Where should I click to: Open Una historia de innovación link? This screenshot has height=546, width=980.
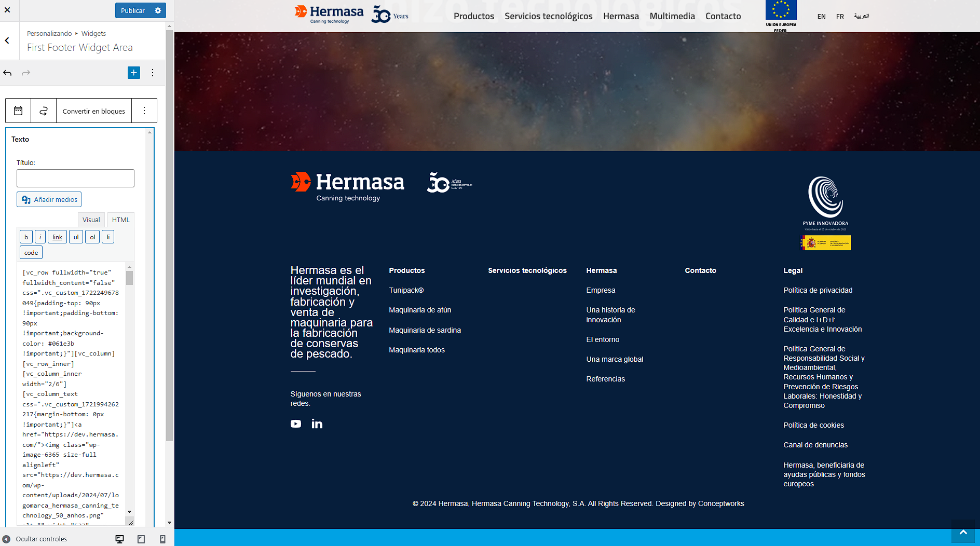pos(610,315)
